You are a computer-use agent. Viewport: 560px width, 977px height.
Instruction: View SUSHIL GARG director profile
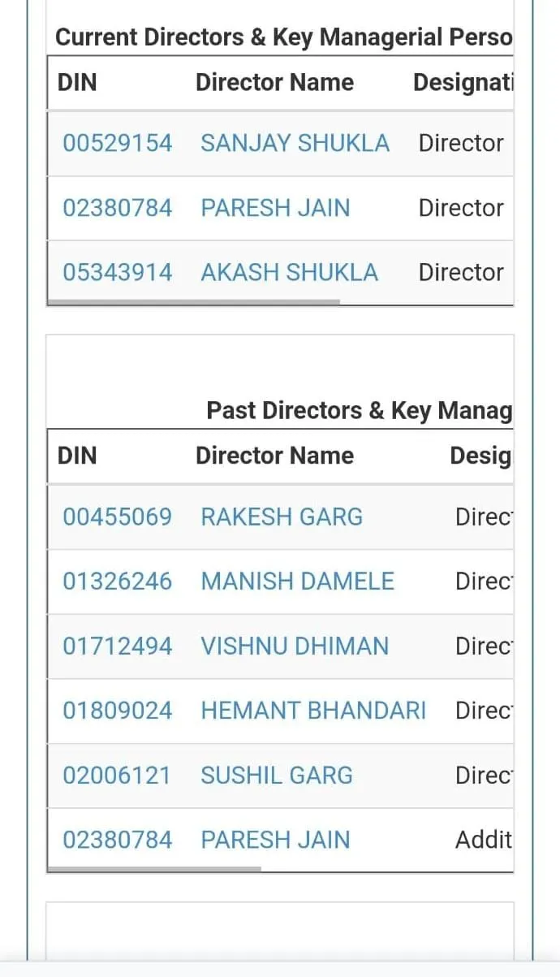pyautogui.click(x=277, y=776)
